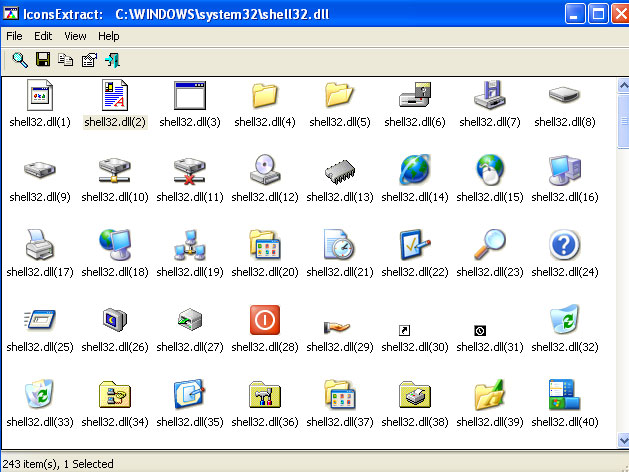The image size is (629, 472).
Task: Open the View menu
Action: [75, 36]
